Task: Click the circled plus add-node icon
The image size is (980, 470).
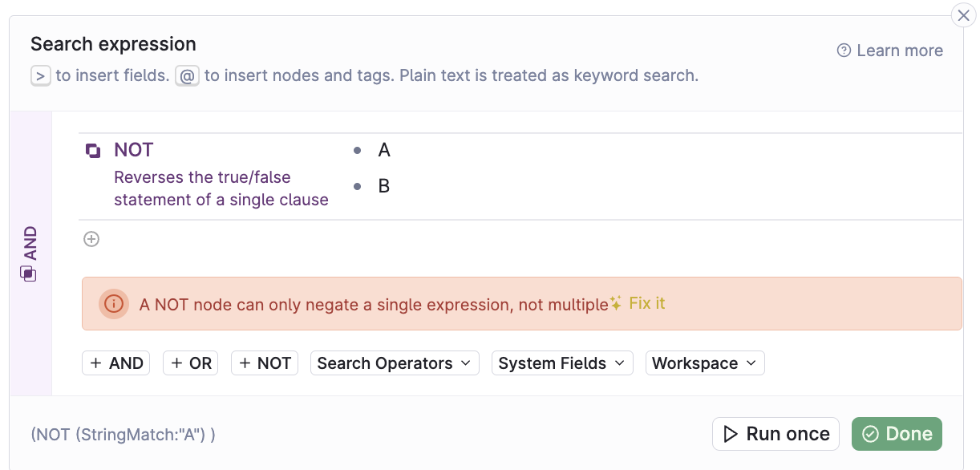Action: point(91,239)
